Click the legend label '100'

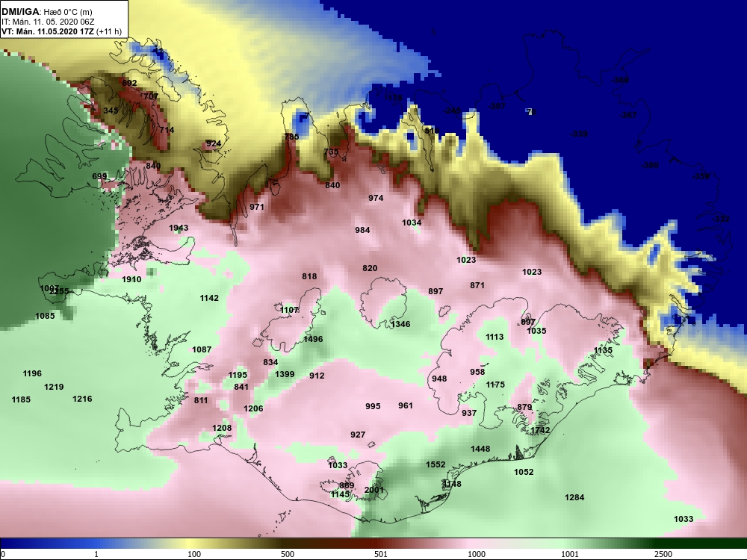click(x=194, y=554)
